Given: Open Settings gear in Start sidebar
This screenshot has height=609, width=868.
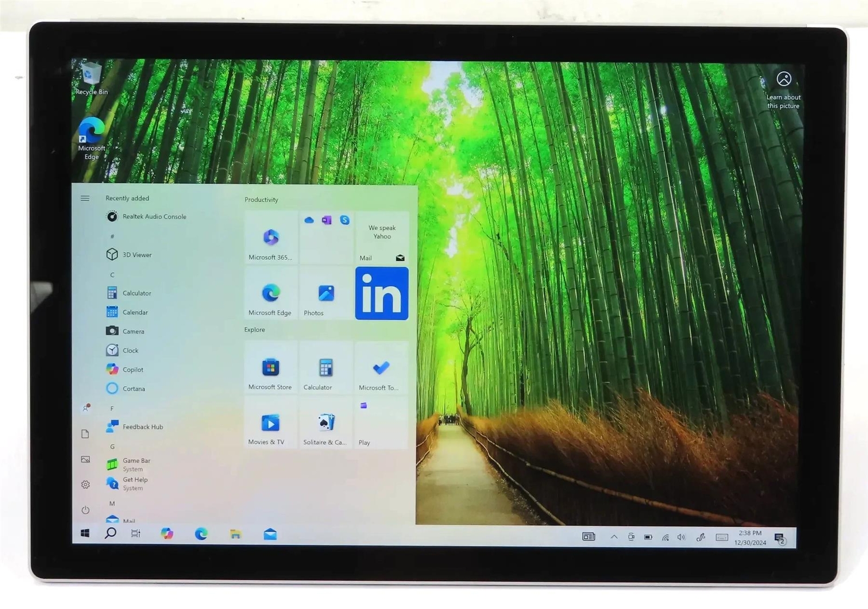Looking at the screenshot, I should pos(85,485).
